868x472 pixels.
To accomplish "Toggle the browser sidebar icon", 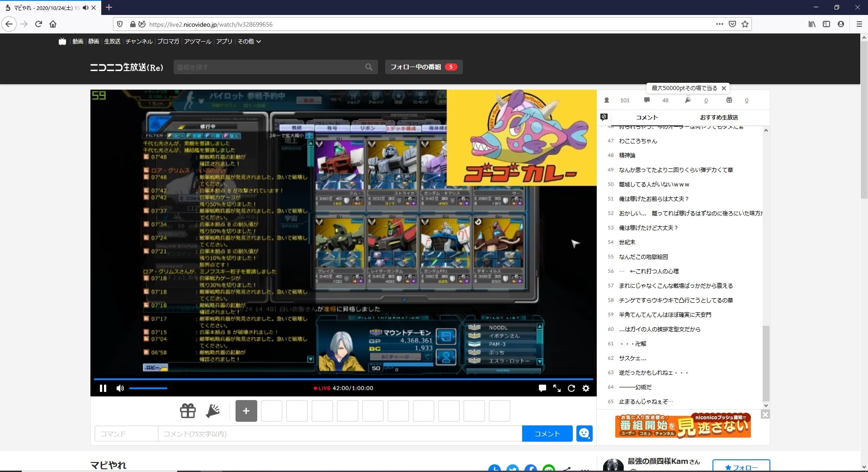I will click(x=826, y=24).
